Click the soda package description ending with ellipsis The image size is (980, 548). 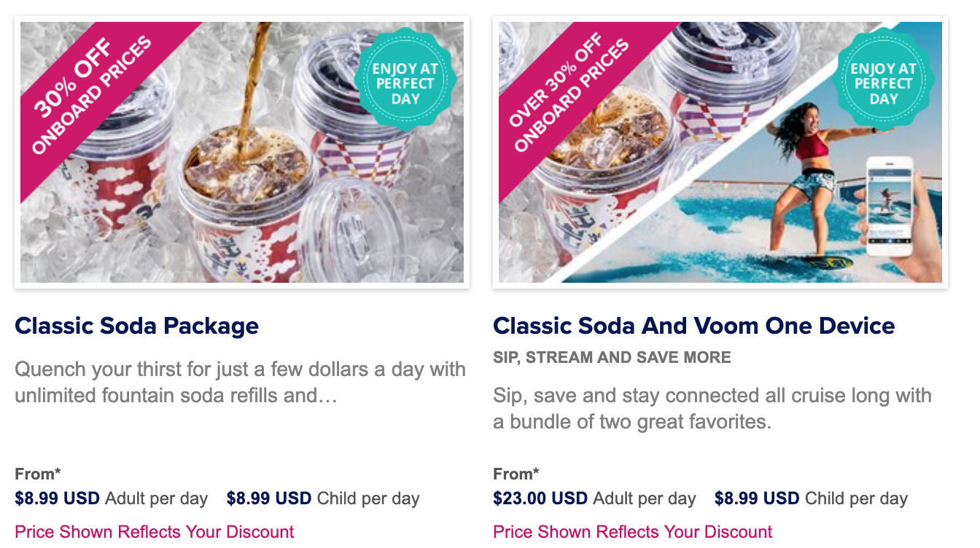point(241,383)
